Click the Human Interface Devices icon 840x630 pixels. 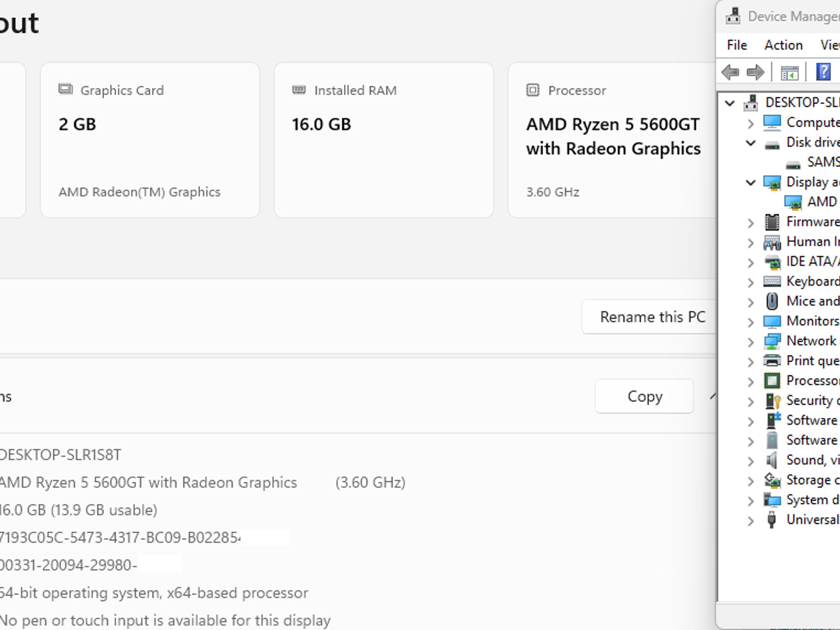pos(772,242)
